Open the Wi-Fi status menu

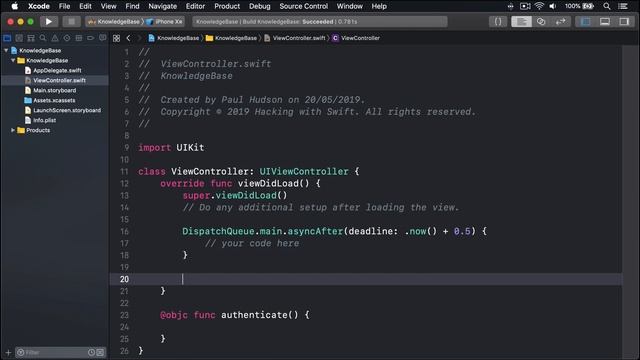point(539,6)
